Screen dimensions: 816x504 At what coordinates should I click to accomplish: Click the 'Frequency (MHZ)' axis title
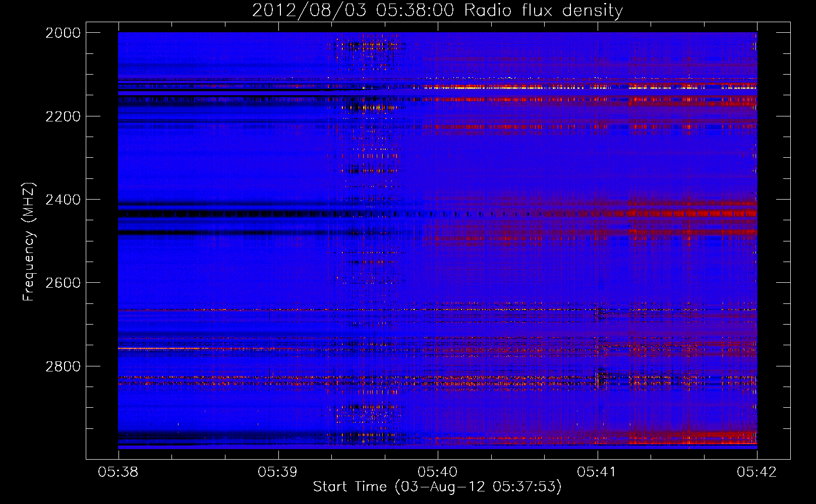click(x=29, y=242)
